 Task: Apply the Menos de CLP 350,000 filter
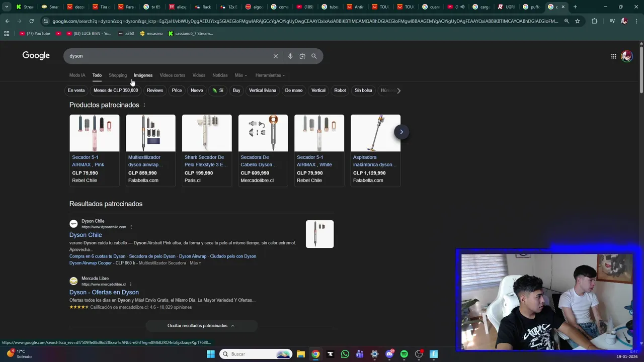pos(116,90)
